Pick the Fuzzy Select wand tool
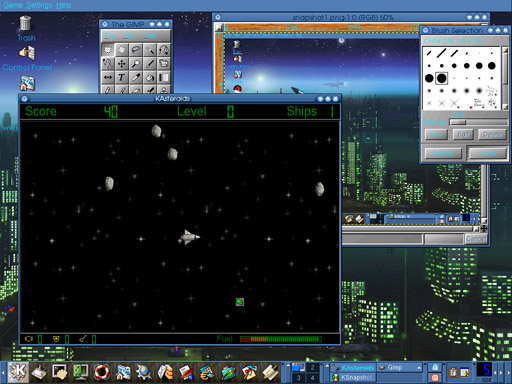512x384 pixels. (x=150, y=50)
